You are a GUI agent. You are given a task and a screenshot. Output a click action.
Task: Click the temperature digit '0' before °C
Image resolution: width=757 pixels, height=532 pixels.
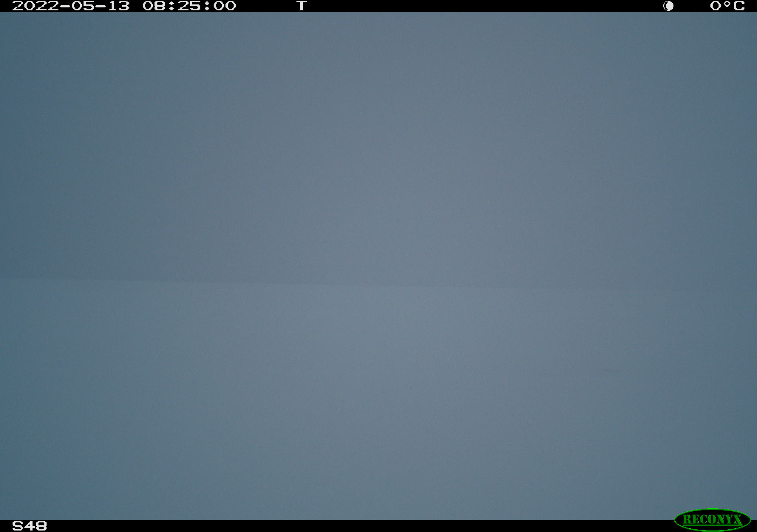pos(716,6)
